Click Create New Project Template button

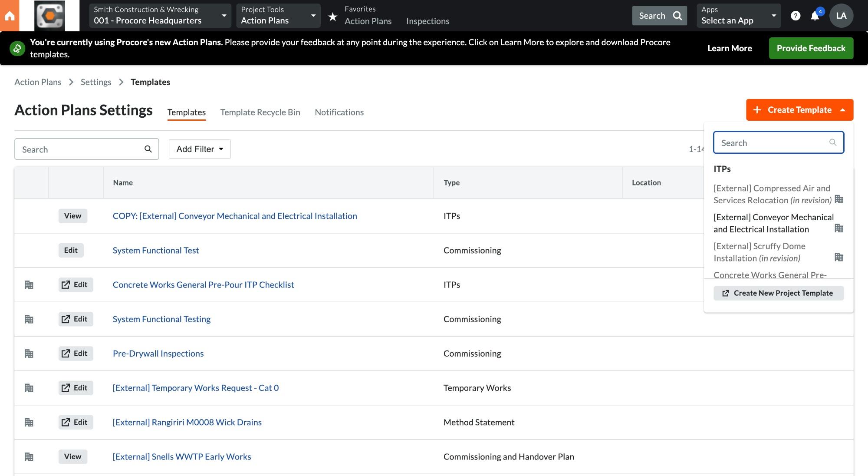click(x=778, y=293)
